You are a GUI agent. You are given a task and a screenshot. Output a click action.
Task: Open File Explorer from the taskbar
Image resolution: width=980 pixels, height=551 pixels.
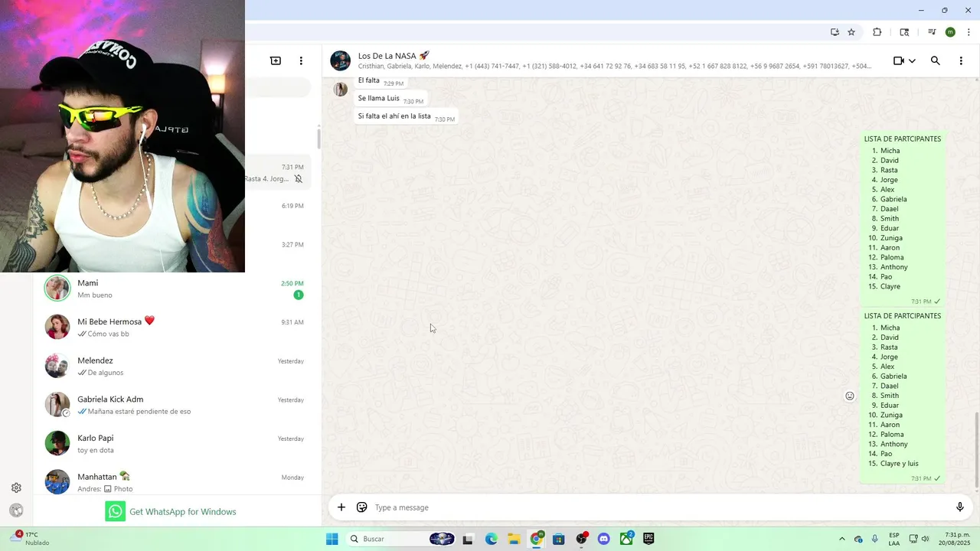(x=514, y=539)
